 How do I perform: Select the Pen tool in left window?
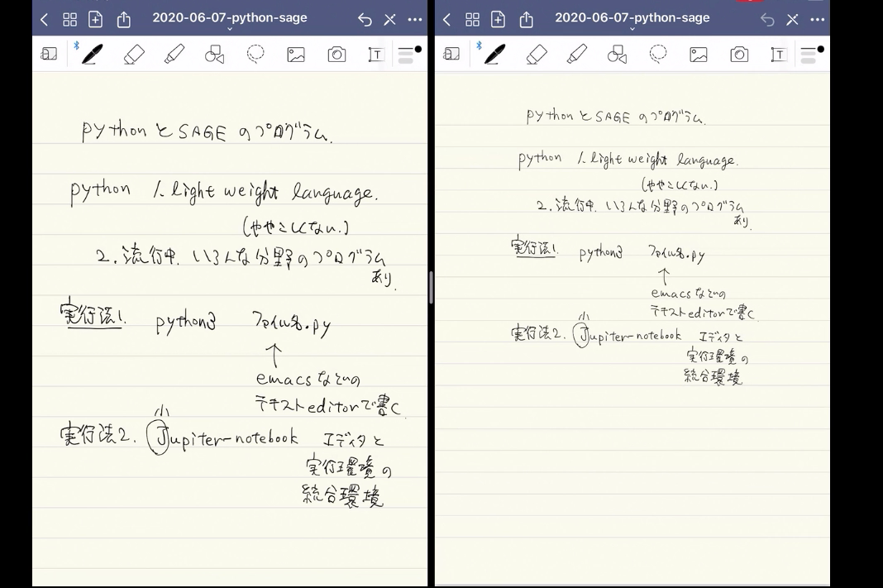click(92, 54)
